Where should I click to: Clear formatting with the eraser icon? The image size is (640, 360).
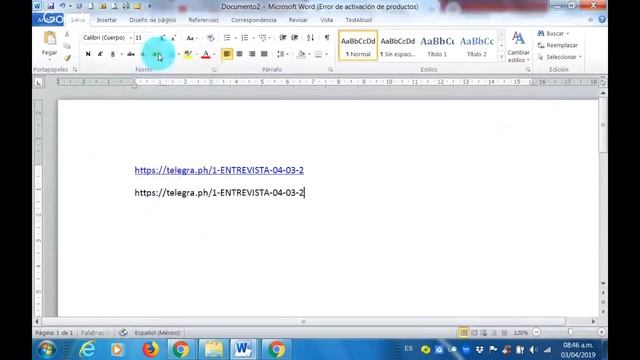tap(211, 38)
